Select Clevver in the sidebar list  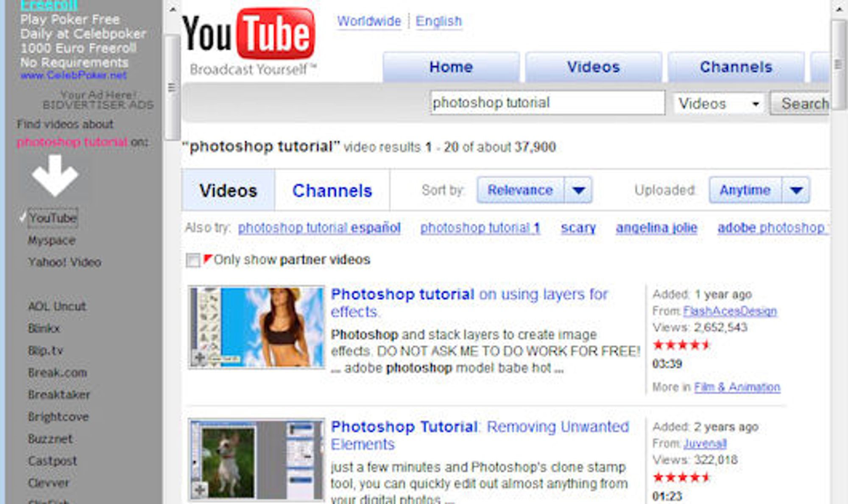pyautogui.click(x=48, y=483)
